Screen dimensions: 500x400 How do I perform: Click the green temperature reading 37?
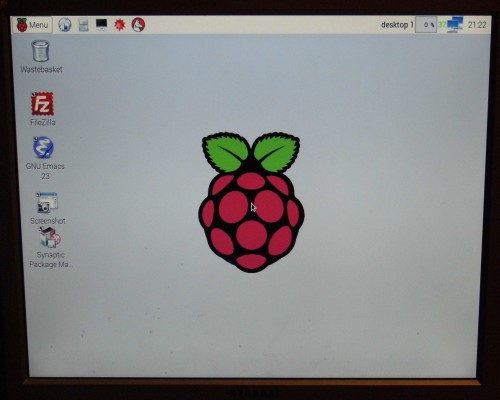[442, 25]
